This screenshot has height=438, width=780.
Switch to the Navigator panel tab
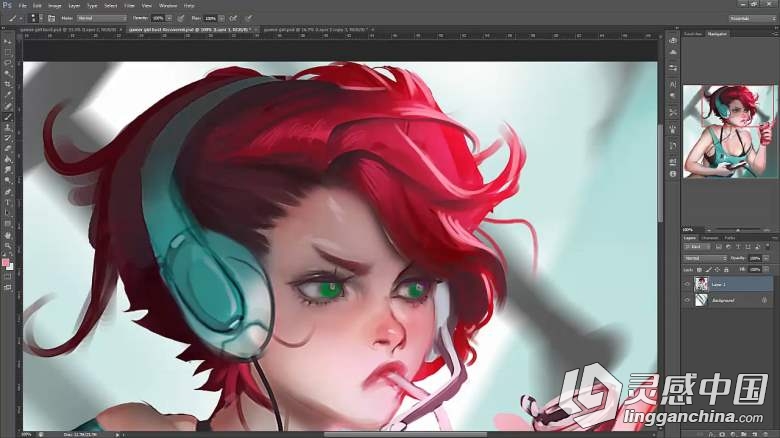(717, 34)
